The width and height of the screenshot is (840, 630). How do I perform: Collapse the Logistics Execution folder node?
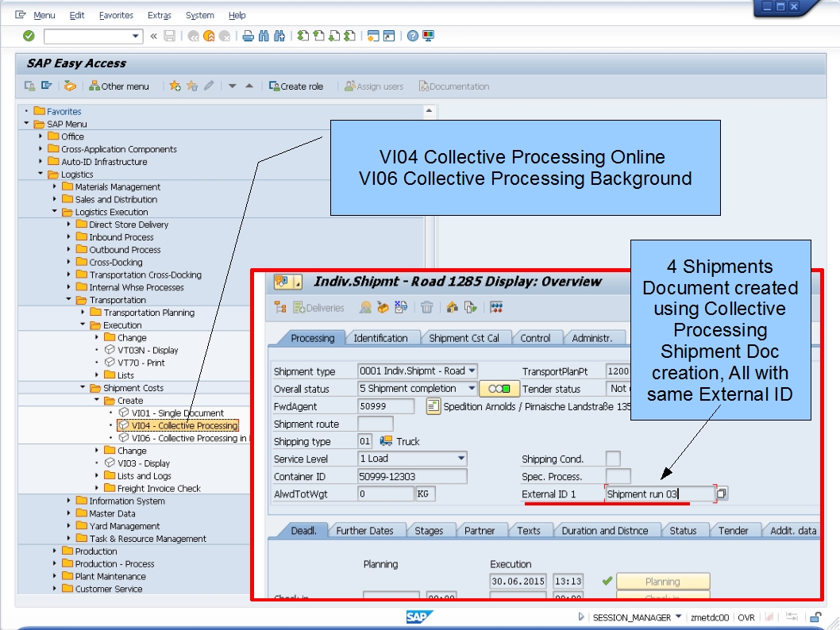54,211
